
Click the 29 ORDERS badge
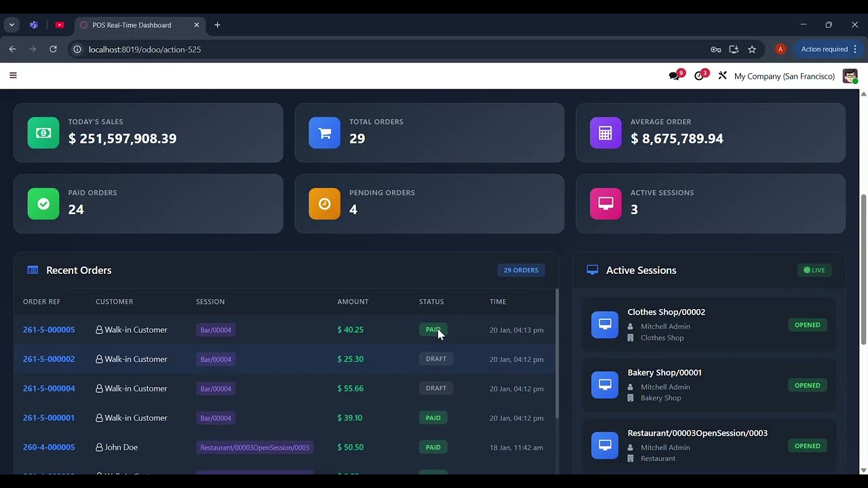(521, 270)
